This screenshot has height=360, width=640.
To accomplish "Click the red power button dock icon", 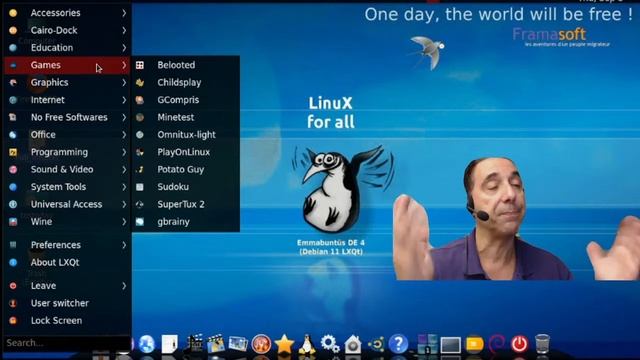I will tap(519, 344).
